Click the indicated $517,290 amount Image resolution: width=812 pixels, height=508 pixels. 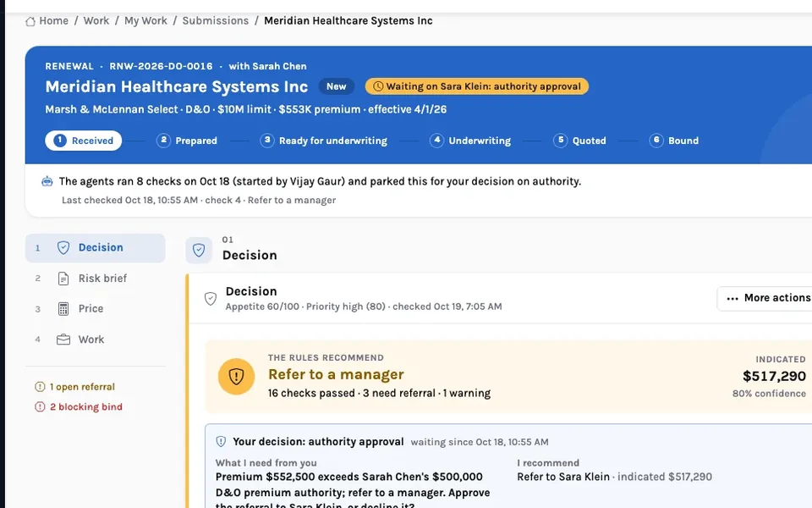click(x=774, y=376)
